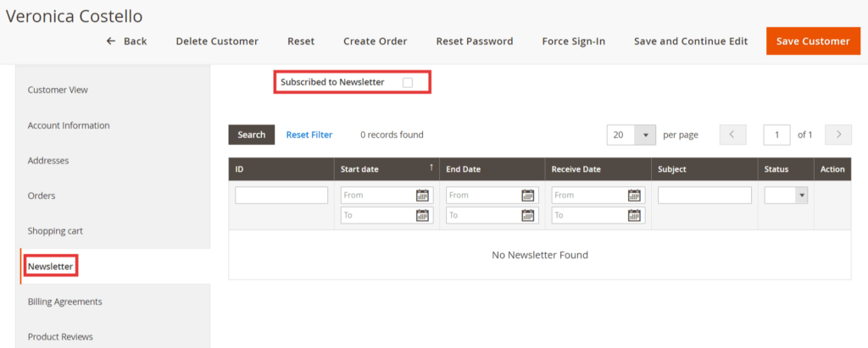
Task: Click Receive Date From input field
Action: point(598,196)
